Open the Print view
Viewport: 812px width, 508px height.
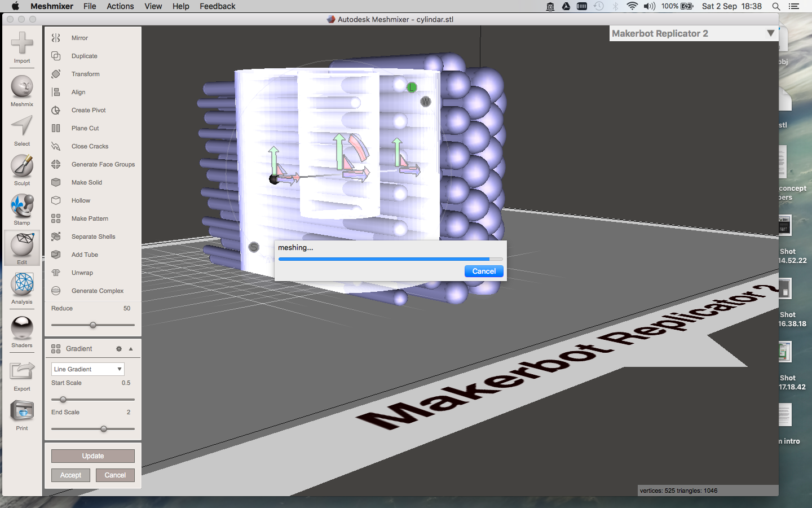coord(22,415)
